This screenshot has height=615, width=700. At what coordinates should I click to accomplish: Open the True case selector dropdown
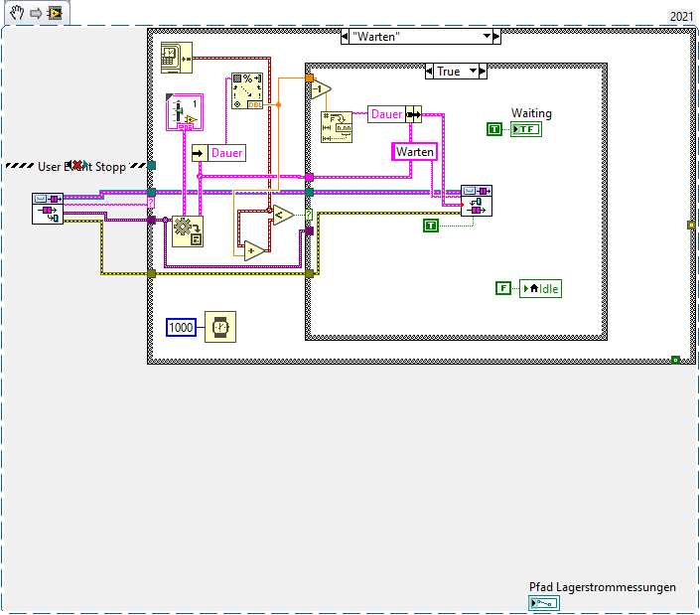click(x=473, y=71)
